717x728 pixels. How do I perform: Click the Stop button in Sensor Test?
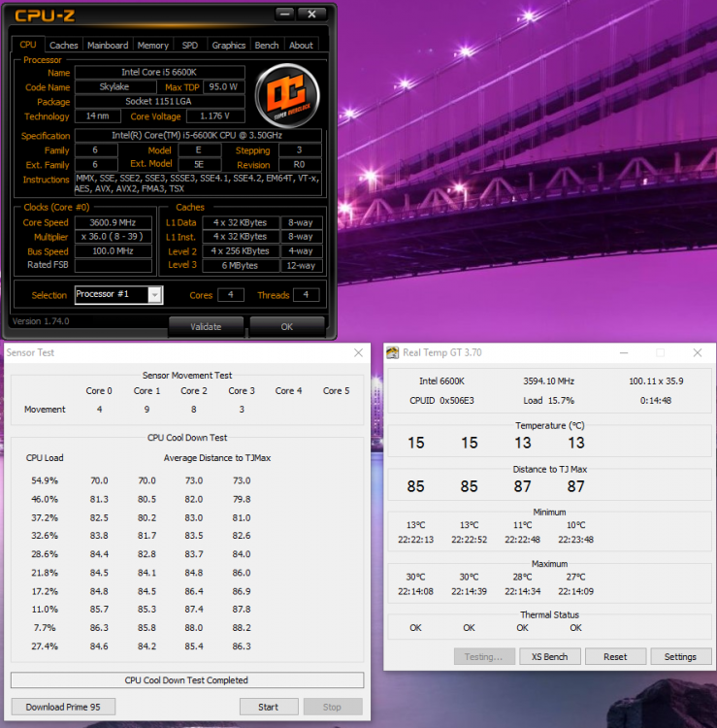coord(332,707)
